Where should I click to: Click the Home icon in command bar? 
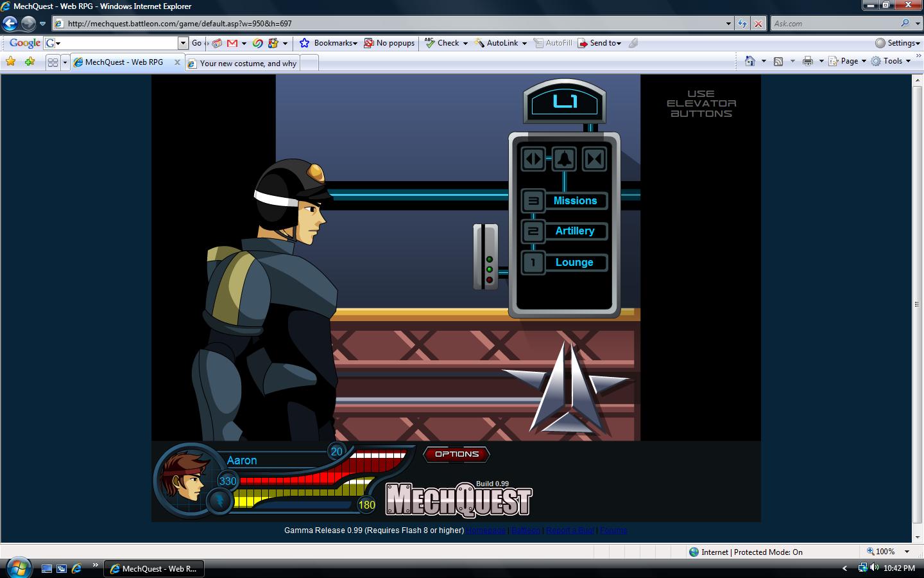(749, 61)
